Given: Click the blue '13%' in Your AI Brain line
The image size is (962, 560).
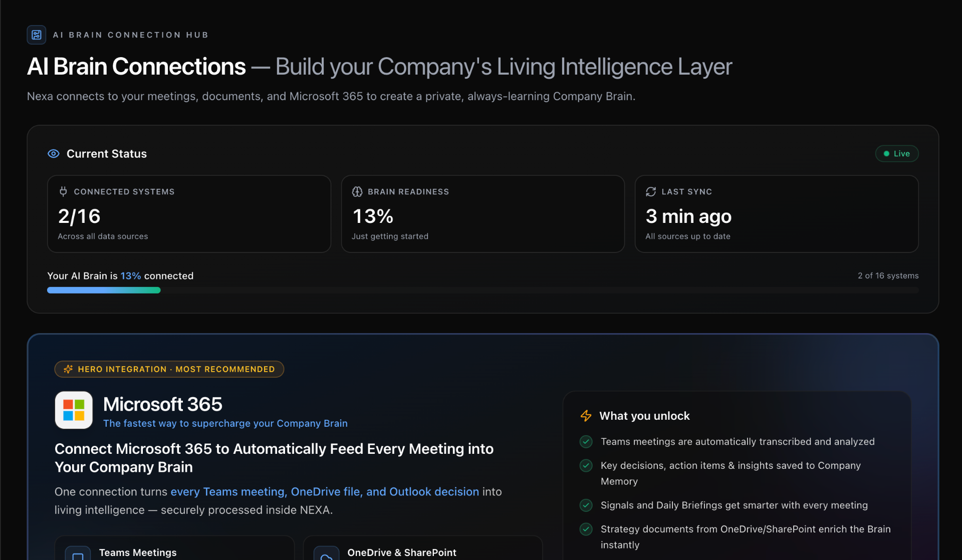Looking at the screenshot, I should click(x=130, y=276).
